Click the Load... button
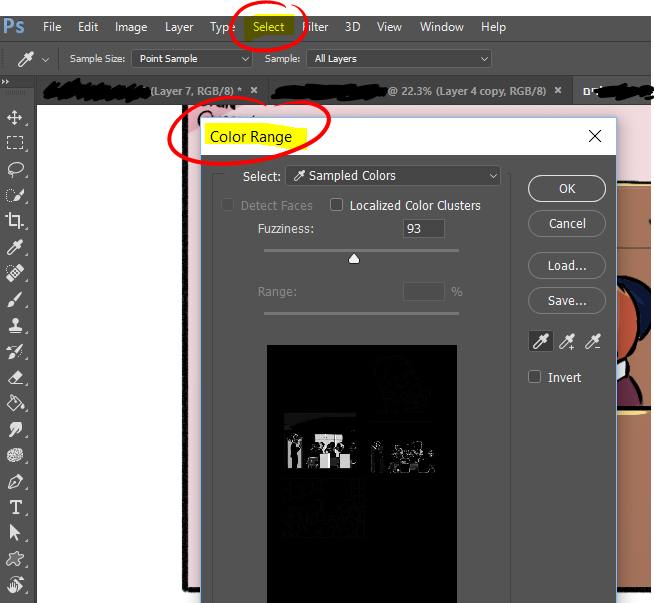 tap(567, 265)
